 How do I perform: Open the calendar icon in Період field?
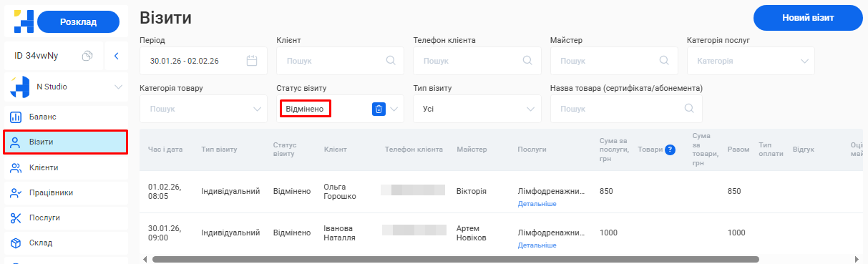pyautogui.click(x=252, y=61)
